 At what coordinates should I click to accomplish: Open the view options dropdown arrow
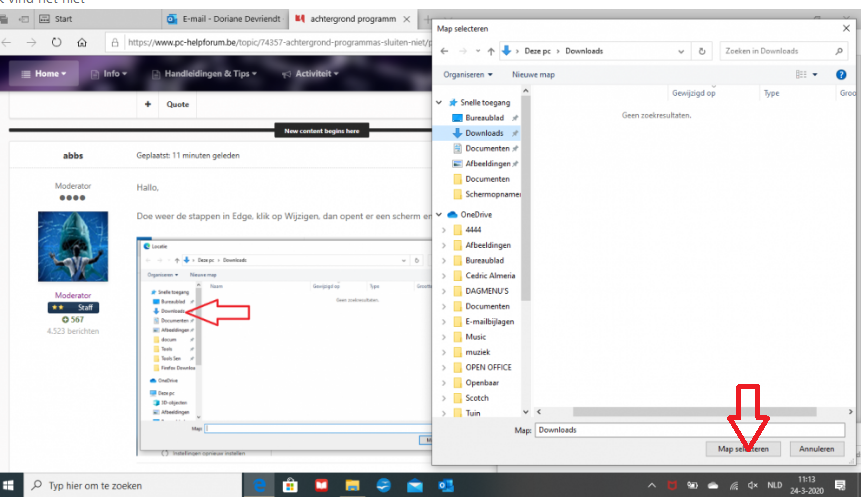[815, 74]
